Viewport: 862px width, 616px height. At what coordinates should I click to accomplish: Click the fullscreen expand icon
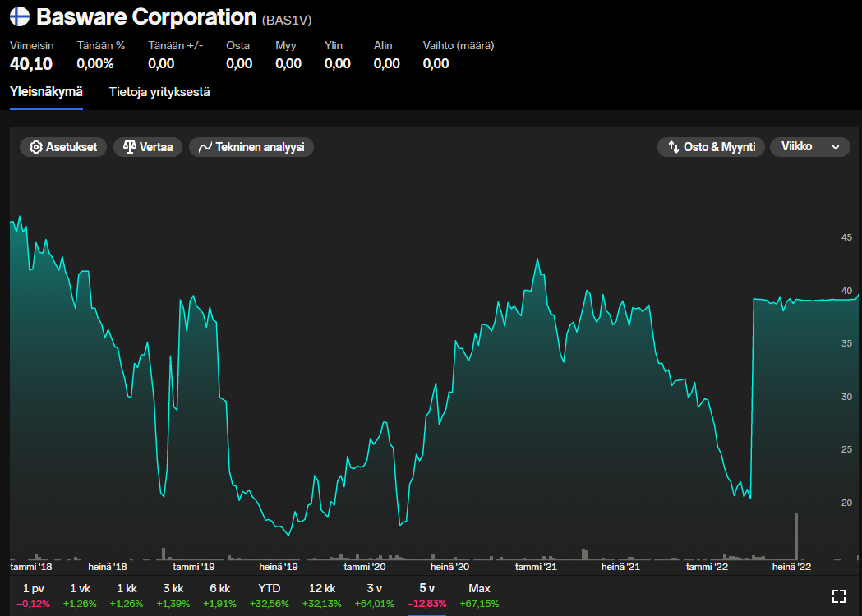point(838,596)
